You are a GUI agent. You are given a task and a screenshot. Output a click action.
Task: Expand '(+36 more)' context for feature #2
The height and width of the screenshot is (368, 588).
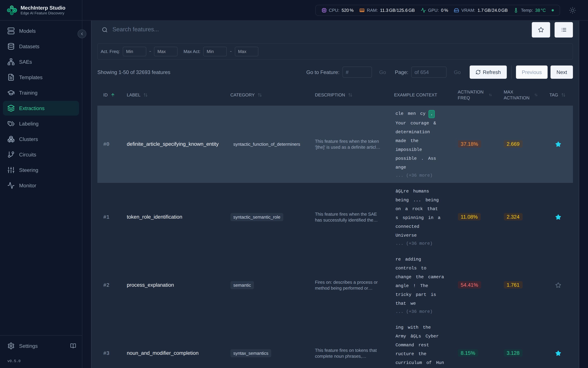tap(414, 312)
